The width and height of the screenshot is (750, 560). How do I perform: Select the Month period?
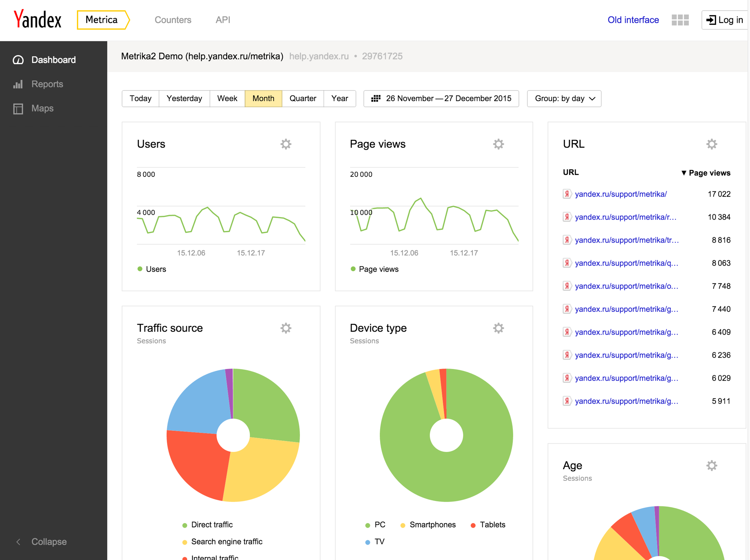(263, 98)
